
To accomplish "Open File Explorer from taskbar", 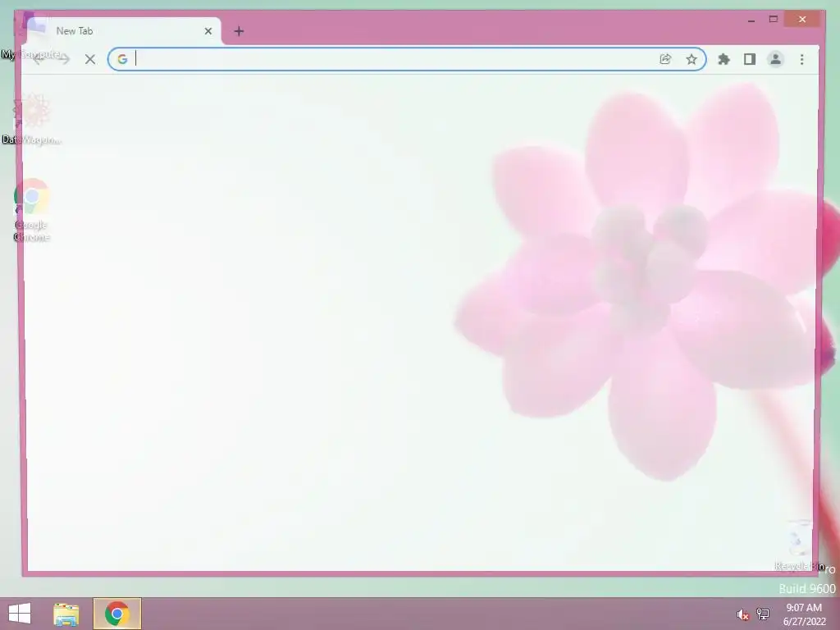I will (x=66, y=614).
